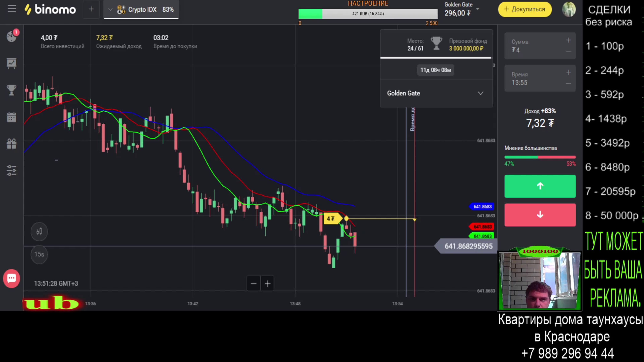Click the webcam overlay thumbnail
644x362 pixels.
point(539,280)
